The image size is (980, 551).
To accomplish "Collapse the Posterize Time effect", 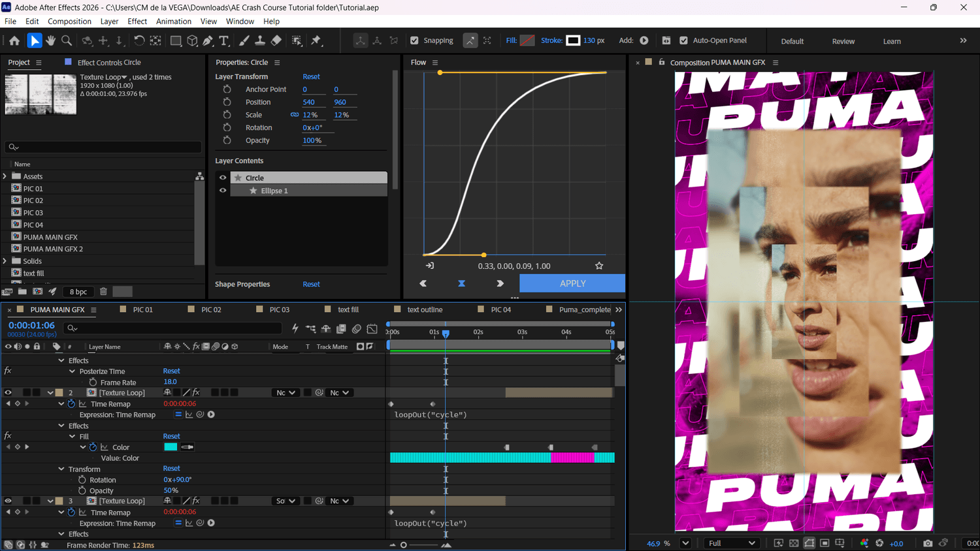I will coord(72,371).
